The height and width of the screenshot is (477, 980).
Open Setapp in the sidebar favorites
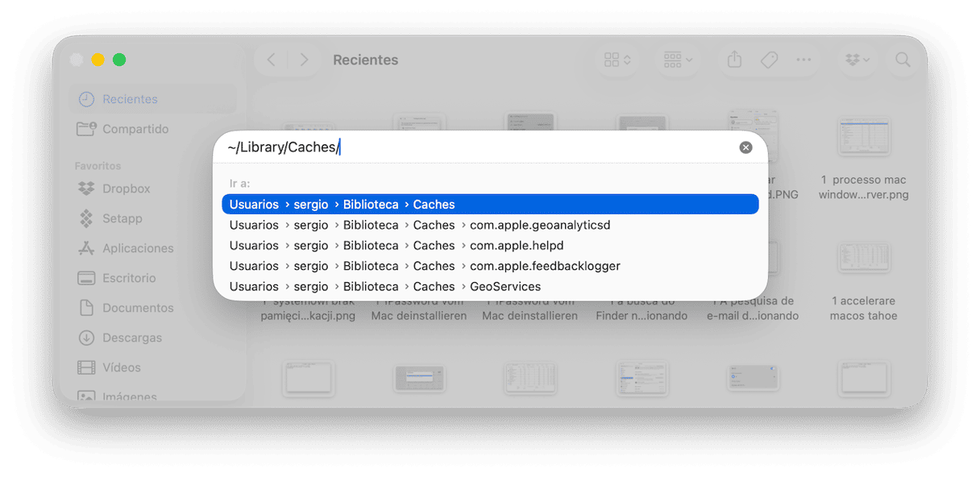coord(152,218)
